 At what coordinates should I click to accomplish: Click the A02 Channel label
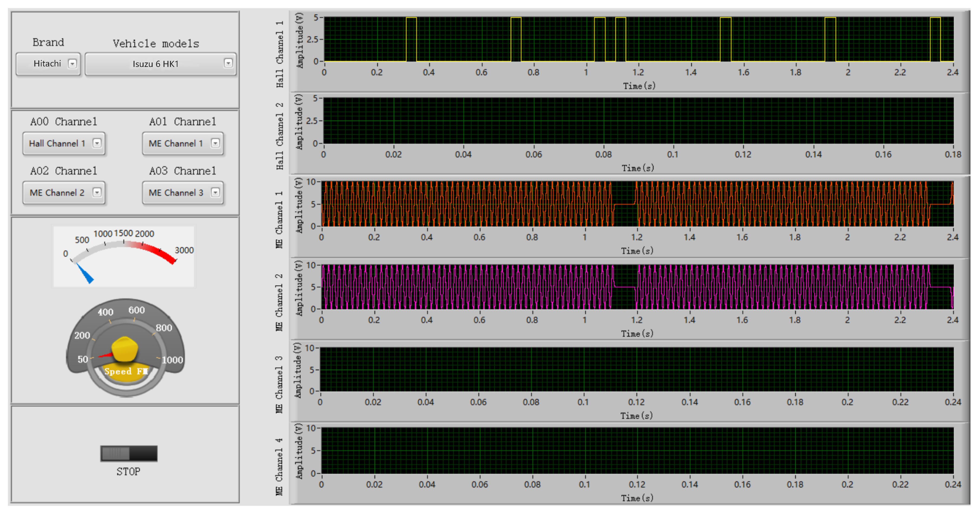tap(64, 171)
